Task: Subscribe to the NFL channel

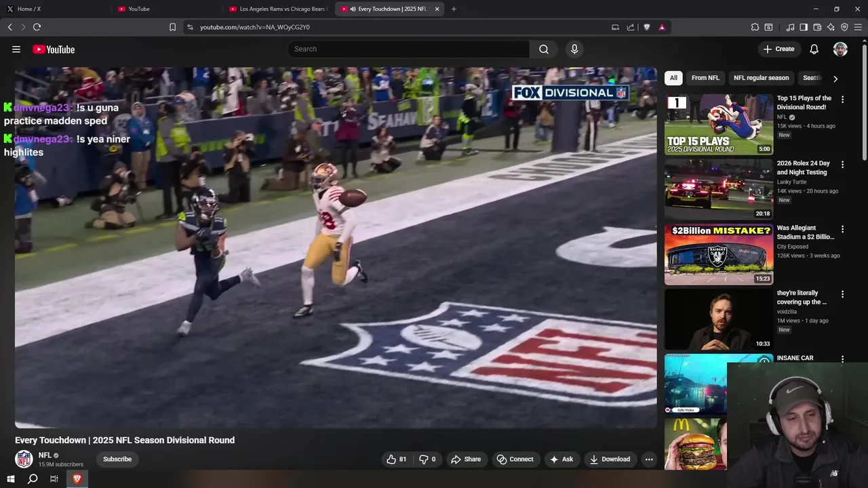Action: pyautogui.click(x=117, y=459)
